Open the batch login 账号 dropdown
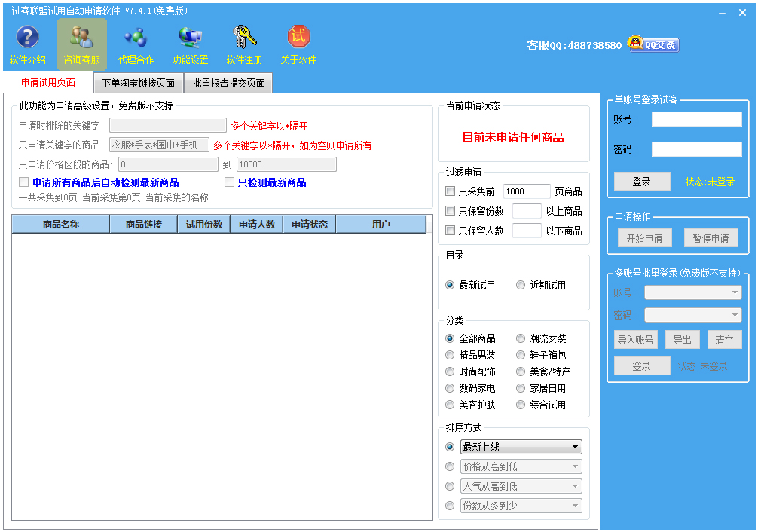The height and width of the screenshot is (532, 758). 693,292
